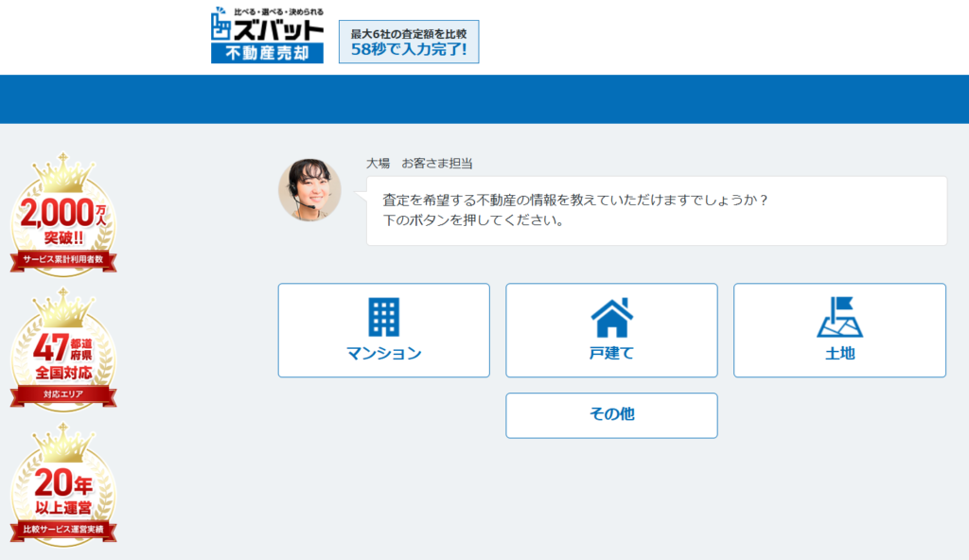Click the crown atop the 47都道府県 badge
The image size is (969, 560).
coord(63,307)
